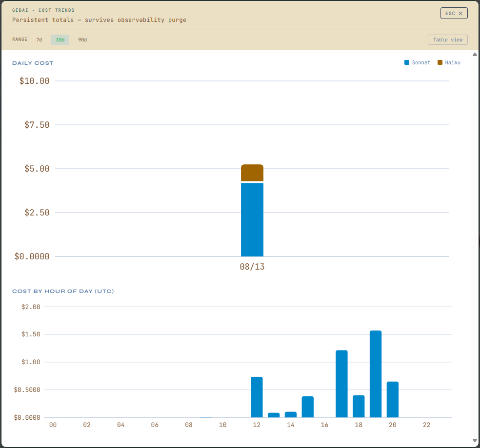The height and width of the screenshot is (448, 480).
Task: Click the $5.00 axis label
Action: tap(37, 169)
